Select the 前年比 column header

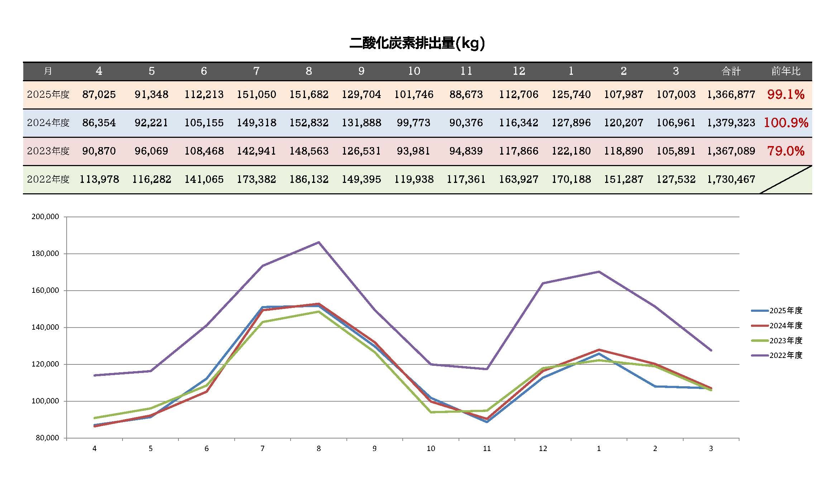point(785,71)
